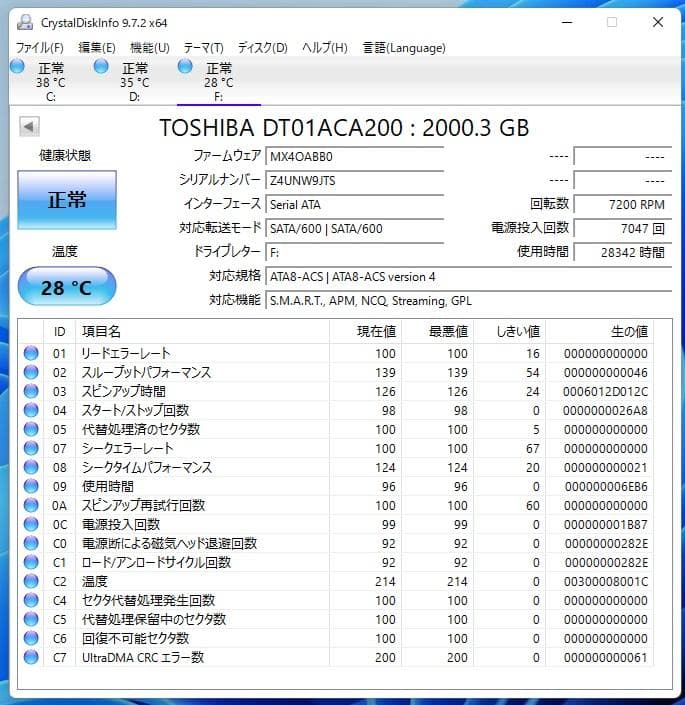Click the 28 °C temperature button
The width and height of the screenshot is (685, 705).
pyautogui.click(x=67, y=286)
